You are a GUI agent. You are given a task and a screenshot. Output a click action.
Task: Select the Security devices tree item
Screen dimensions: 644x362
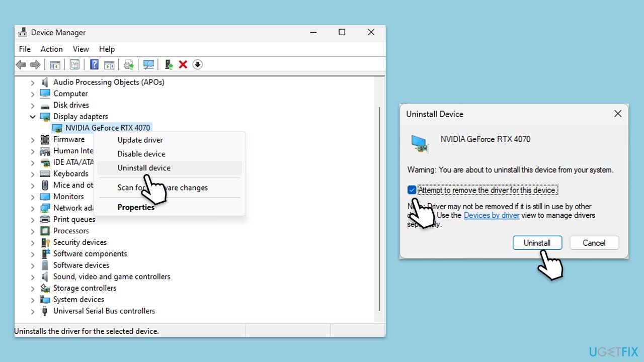[x=80, y=242]
